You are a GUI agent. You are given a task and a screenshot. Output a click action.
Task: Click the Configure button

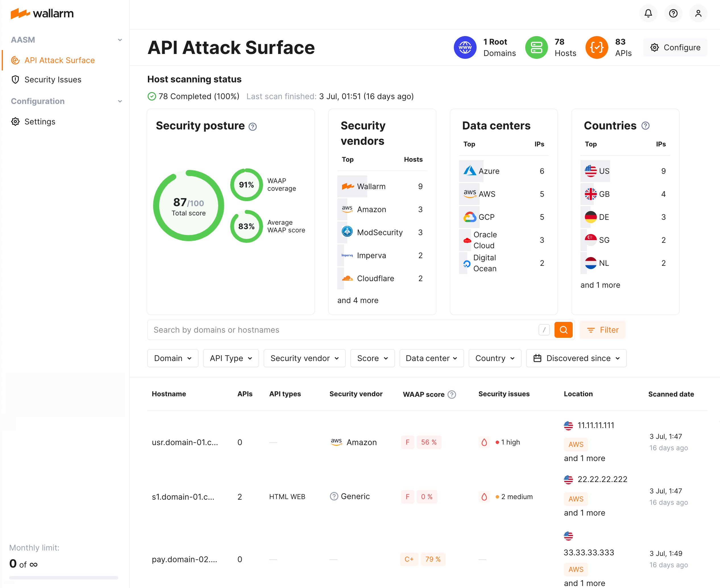675,47
